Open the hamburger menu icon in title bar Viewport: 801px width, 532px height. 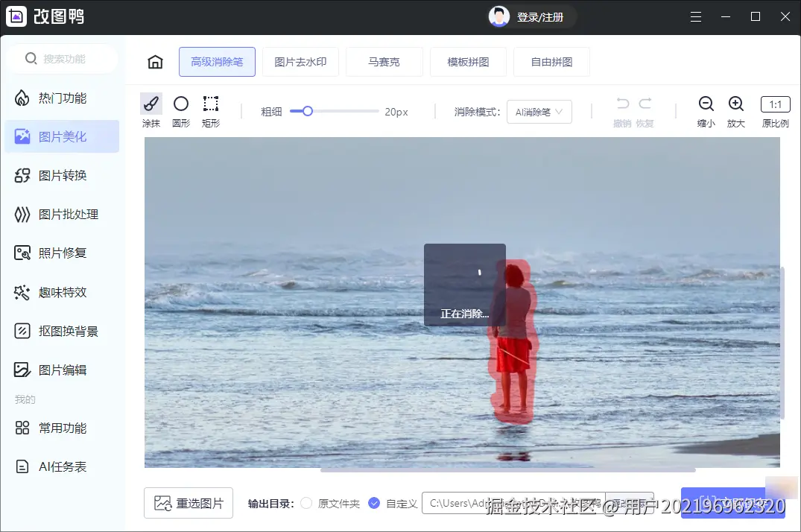tap(696, 17)
